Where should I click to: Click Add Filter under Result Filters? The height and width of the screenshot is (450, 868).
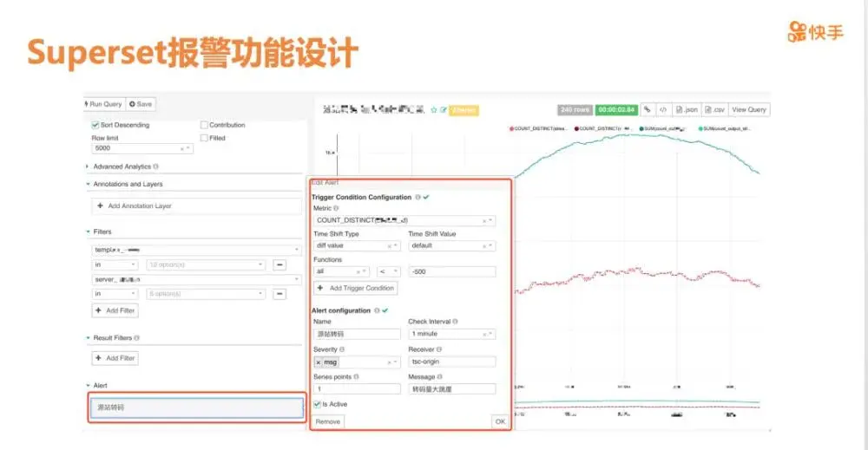[x=115, y=358]
